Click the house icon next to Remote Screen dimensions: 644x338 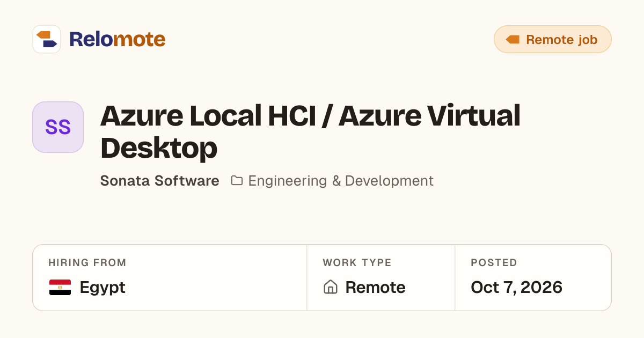[x=331, y=287]
